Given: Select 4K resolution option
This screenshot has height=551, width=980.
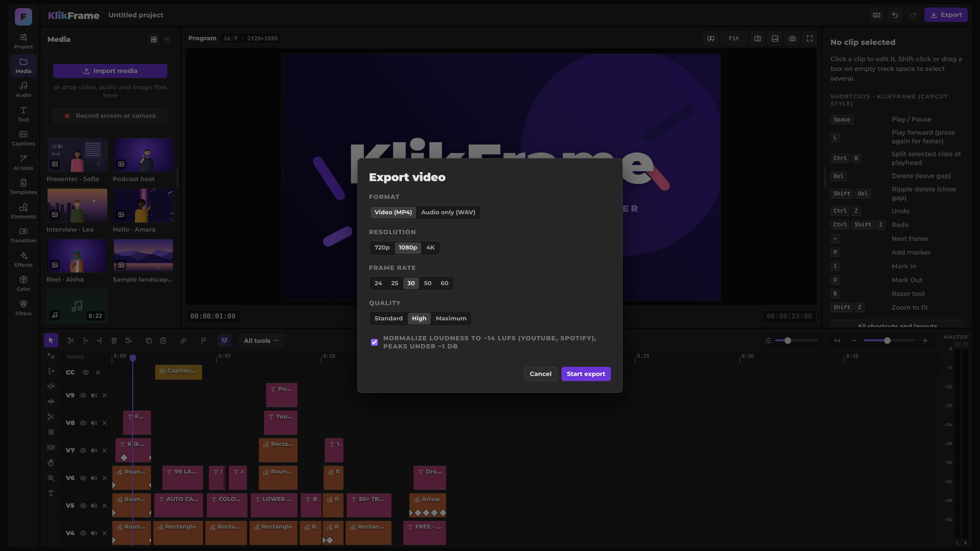Looking at the screenshot, I should click(430, 247).
